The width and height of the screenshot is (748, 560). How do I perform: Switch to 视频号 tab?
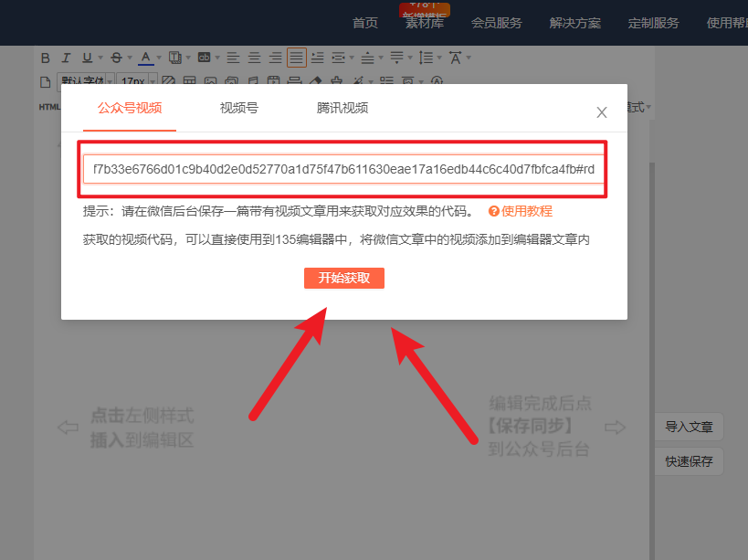tap(239, 109)
